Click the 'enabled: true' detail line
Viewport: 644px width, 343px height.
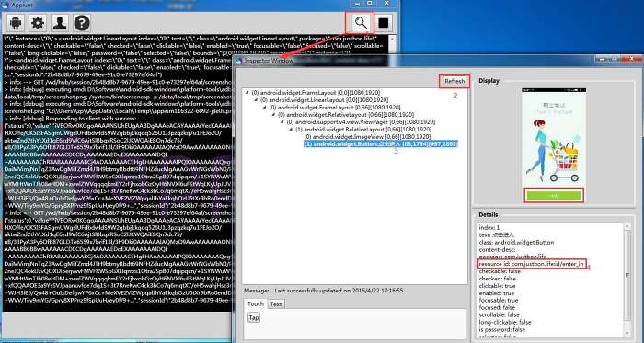pos(496,293)
